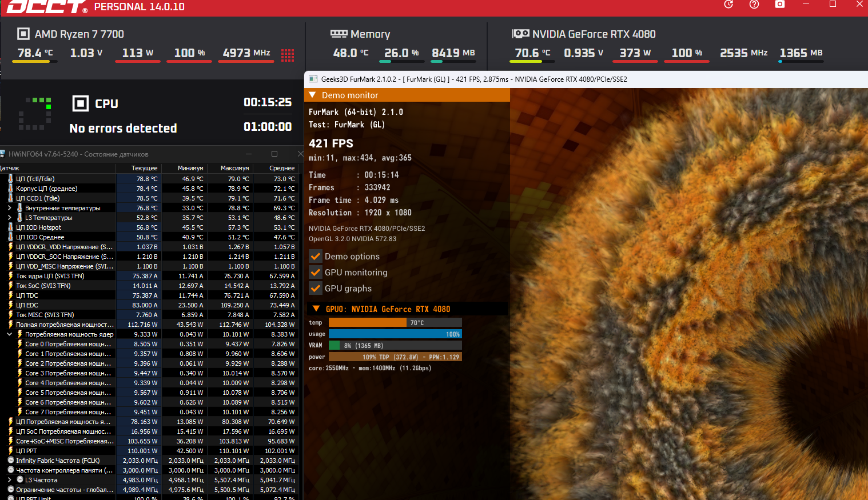Minimize the HWiNFO64 sensor window
This screenshot has width=868, height=500.
click(x=249, y=154)
